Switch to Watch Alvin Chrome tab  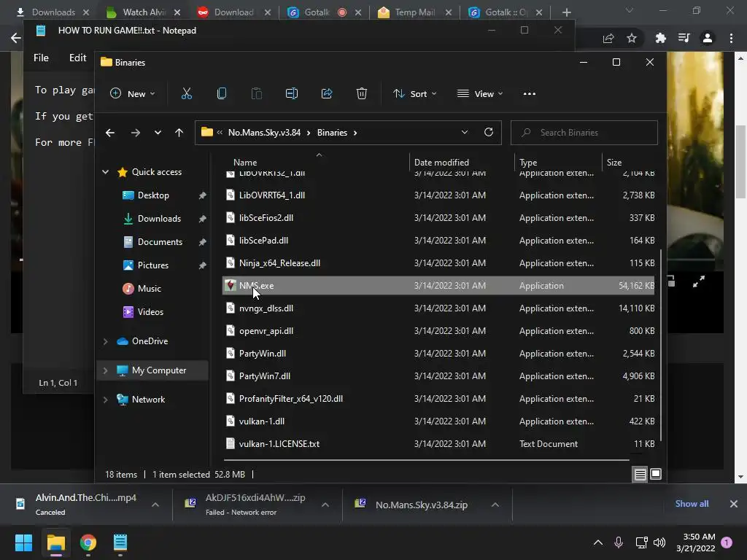143,12
